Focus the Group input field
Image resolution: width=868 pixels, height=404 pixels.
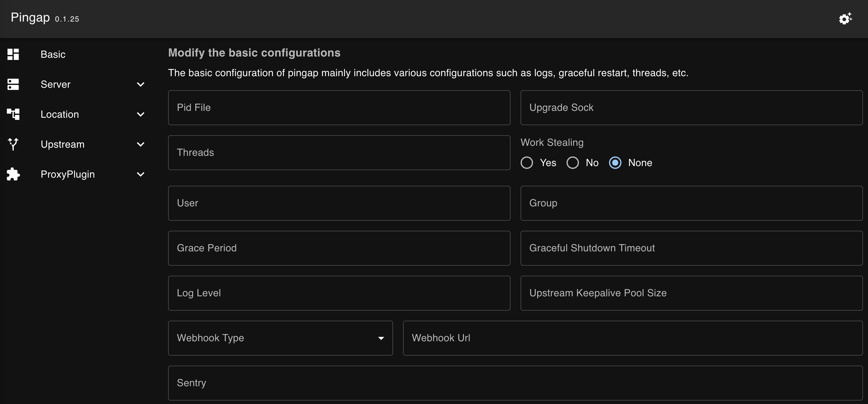tap(691, 203)
